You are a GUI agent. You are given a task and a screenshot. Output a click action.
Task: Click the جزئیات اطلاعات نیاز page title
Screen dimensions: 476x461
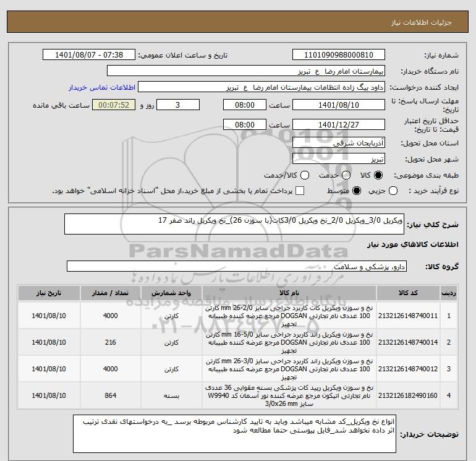422,22
